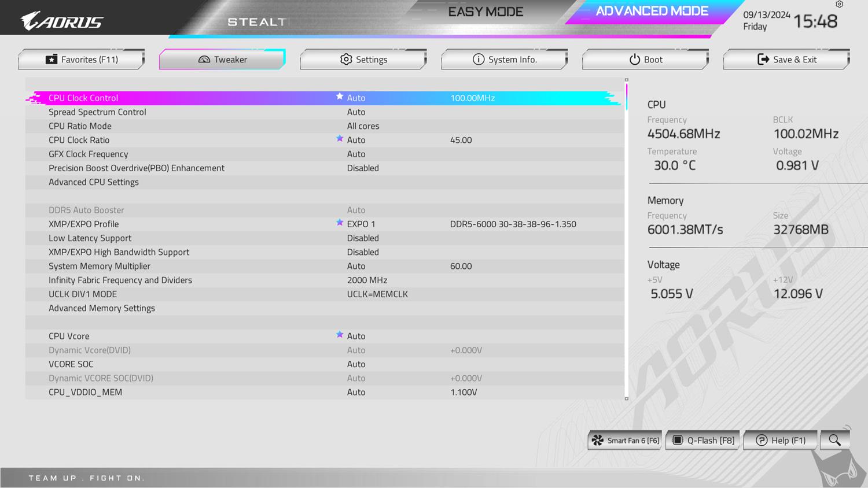
Task: Switch to Easy Mode
Action: pyautogui.click(x=486, y=12)
